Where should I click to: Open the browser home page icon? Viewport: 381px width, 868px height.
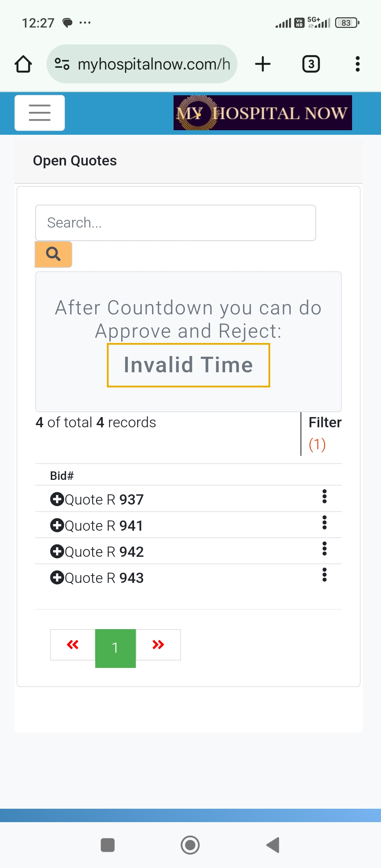[x=23, y=64]
